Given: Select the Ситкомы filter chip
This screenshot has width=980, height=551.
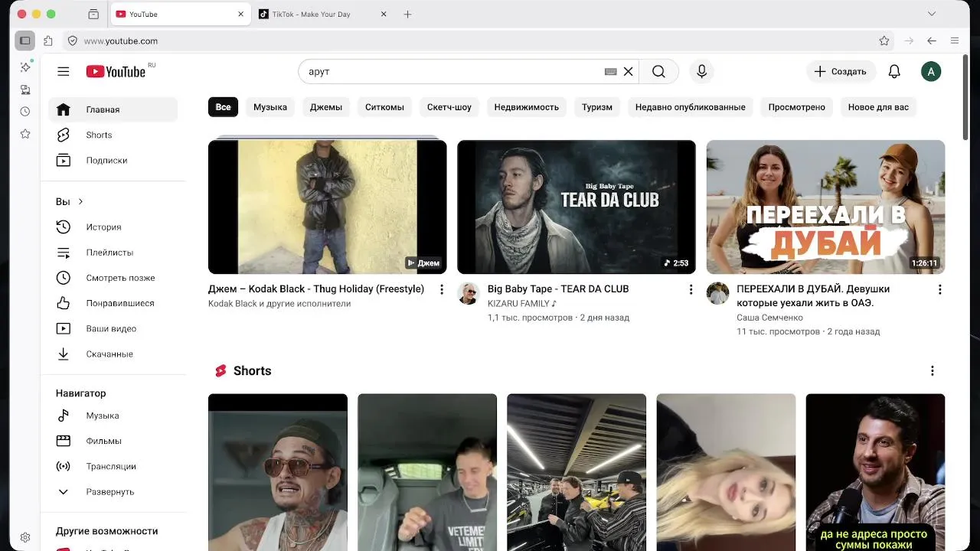Looking at the screenshot, I should tap(384, 107).
